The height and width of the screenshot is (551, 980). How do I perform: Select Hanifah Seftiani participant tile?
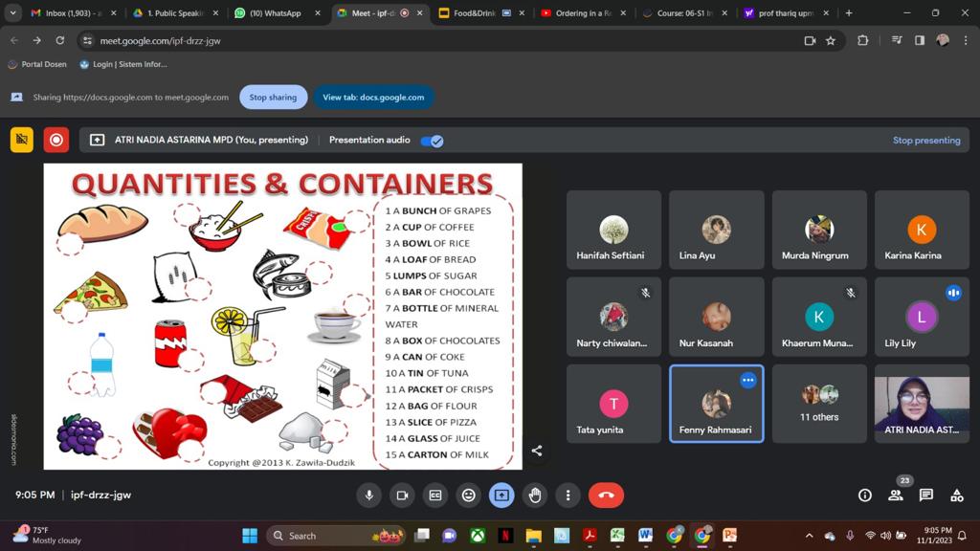point(613,230)
